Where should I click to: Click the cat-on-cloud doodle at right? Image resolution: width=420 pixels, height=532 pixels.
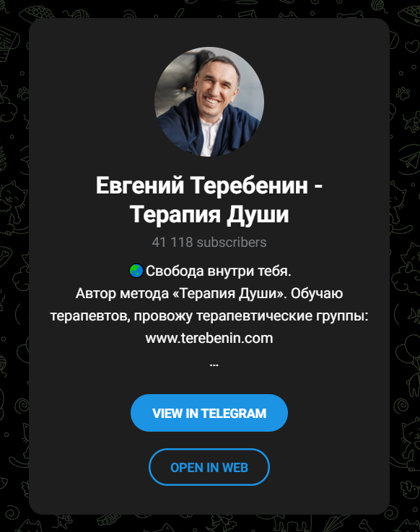pyautogui.click(x=407, y=270)
